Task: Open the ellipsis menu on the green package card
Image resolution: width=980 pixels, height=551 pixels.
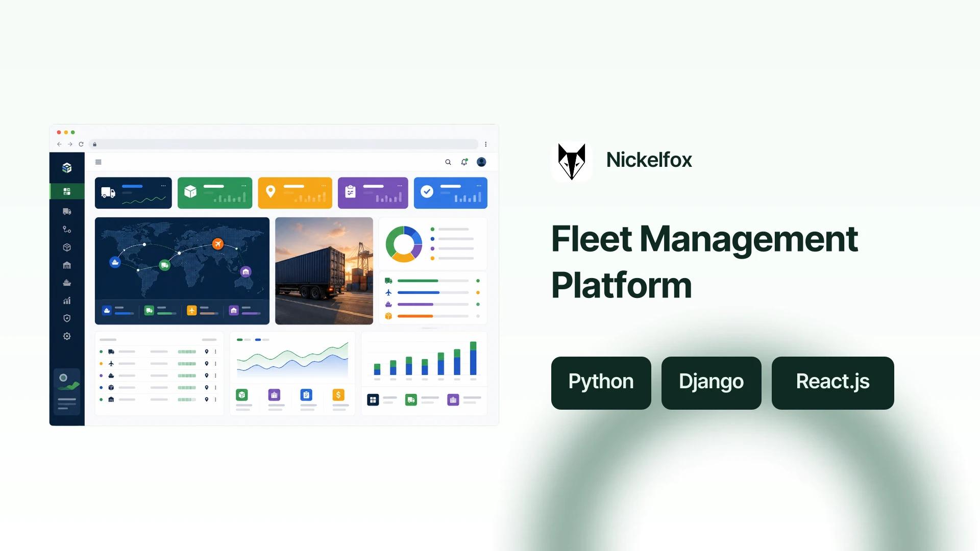Action: 244,186
